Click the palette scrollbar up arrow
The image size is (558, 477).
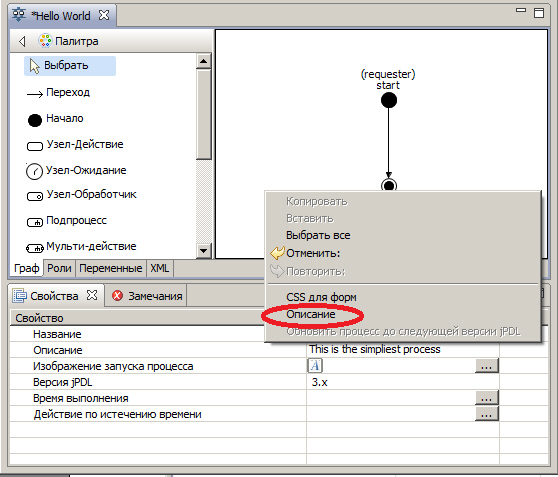tap(204, 61)
